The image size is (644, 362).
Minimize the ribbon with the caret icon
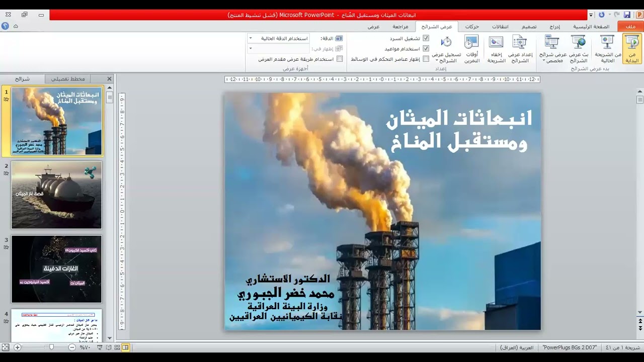click(16, 26)
